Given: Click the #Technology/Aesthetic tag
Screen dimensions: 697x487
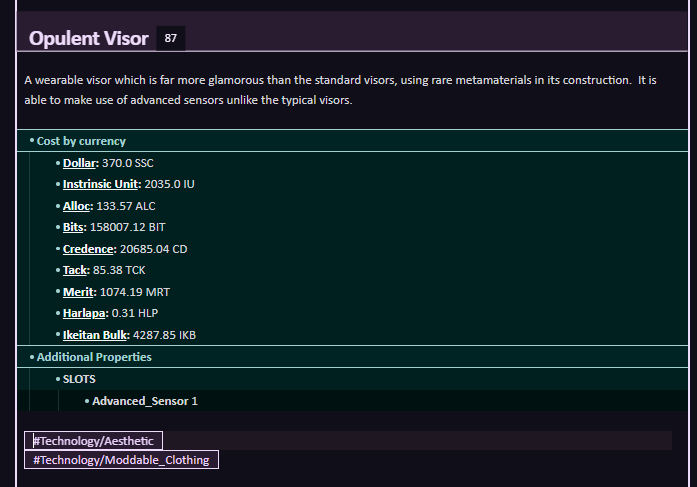Looking at the screenshot, I should [93, 440].
